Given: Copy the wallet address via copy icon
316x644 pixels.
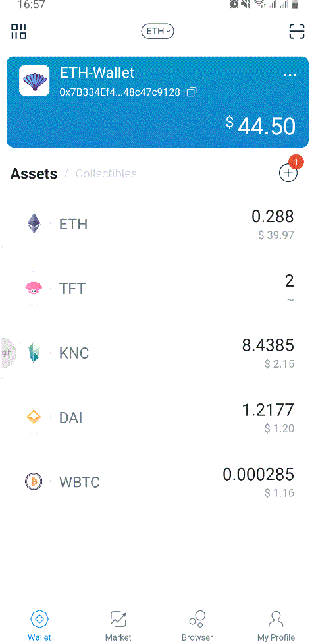Looking at the screenshot, I should [x=191, y=92].
